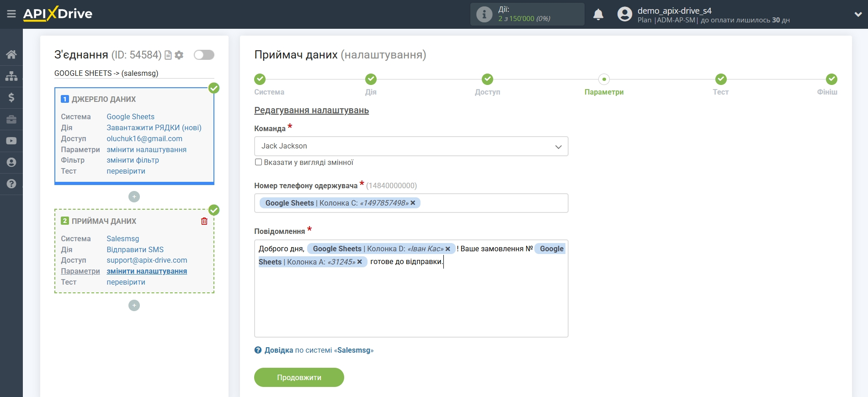Click the actions counter '2 з 150'000 (0%)'
This screenshot has width=868, height=397.
pyautogui.click(x=524, y=19)
